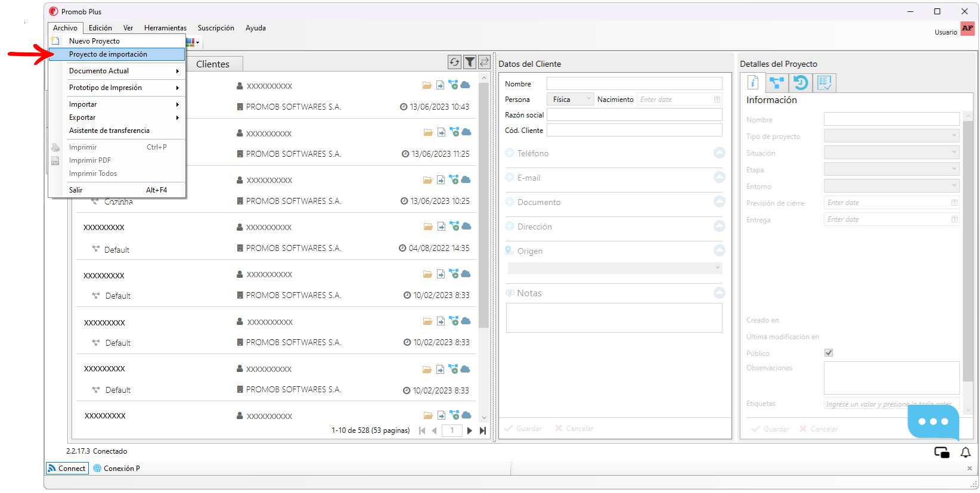Click the plus icon next to Documento

click(510, 202)
